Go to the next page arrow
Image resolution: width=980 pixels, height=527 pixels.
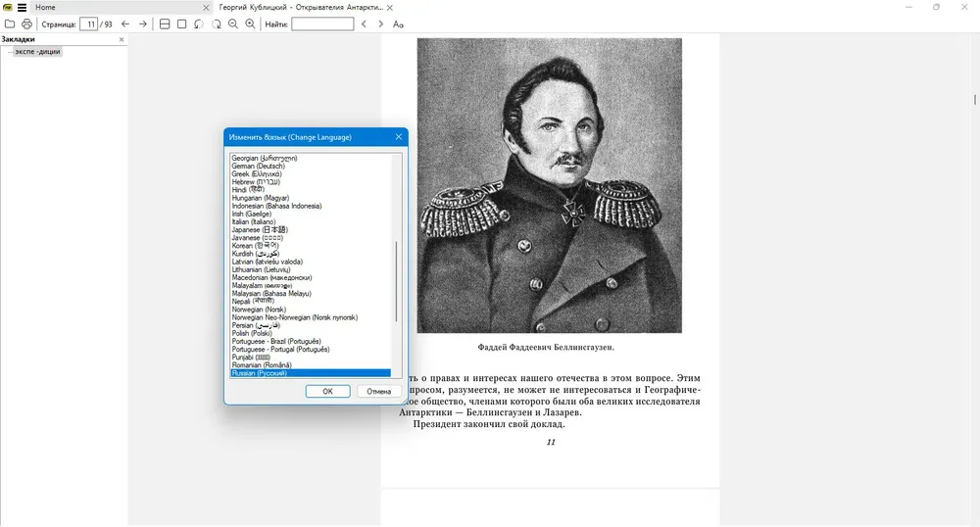(142, 24)
